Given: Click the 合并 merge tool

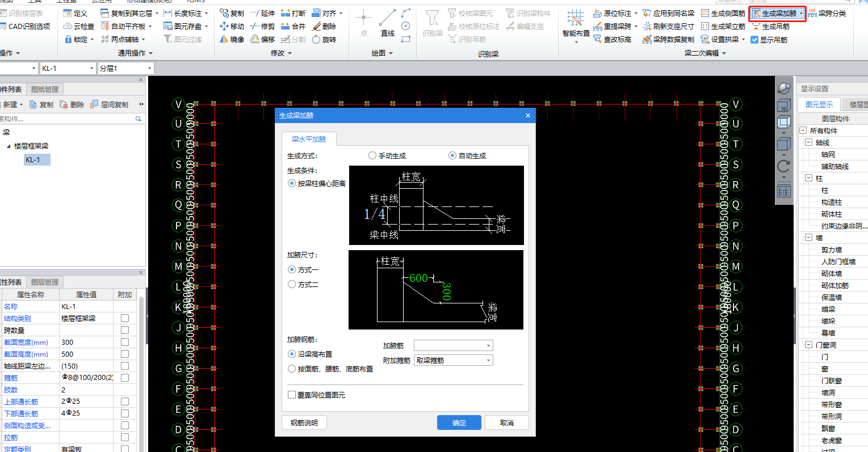Looking at the screenshot, I should pos(293,26).
